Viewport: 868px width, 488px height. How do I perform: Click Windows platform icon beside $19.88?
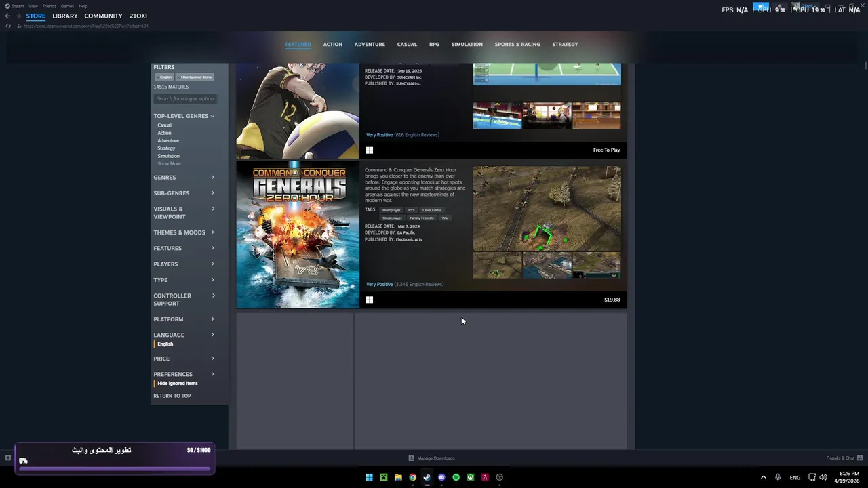tap(370, 300)
